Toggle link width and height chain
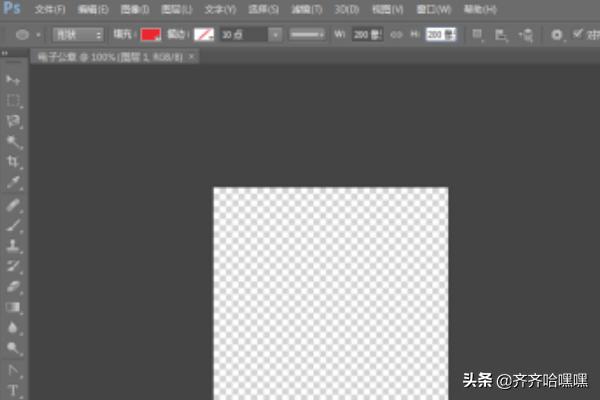The image size is (600, 400). point(396,35)
